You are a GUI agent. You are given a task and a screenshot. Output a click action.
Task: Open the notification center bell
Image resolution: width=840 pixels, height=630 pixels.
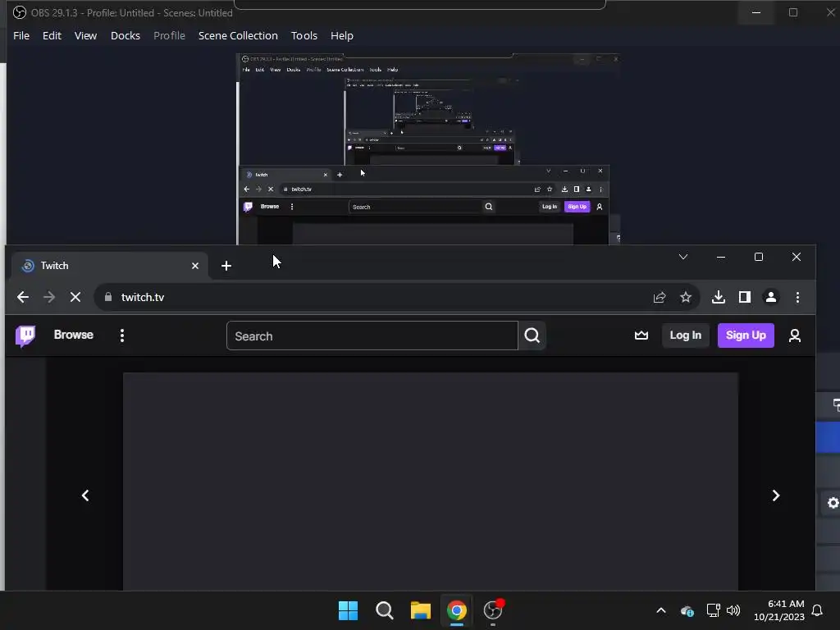tap(817, 610)
